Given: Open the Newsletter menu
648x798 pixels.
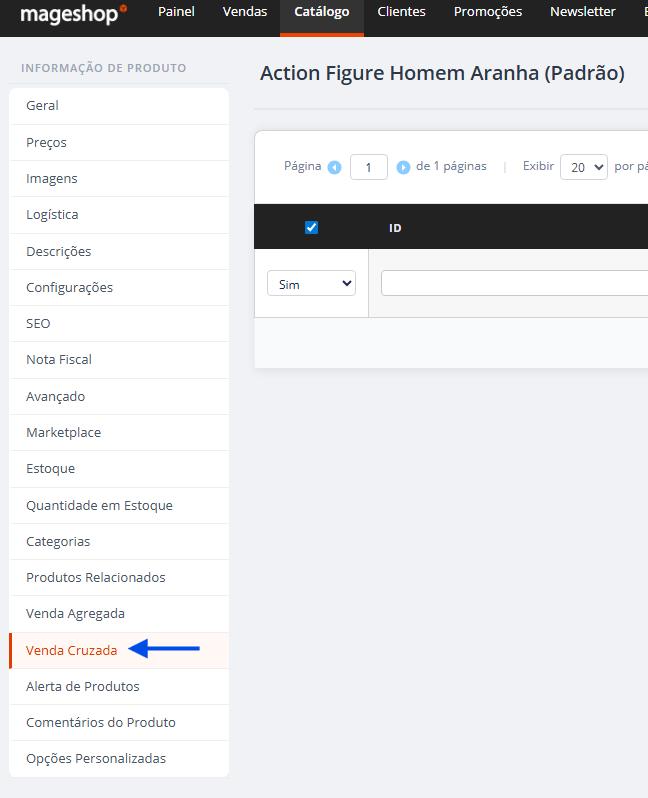Looking at the screenshot, I should click(582, 12).
